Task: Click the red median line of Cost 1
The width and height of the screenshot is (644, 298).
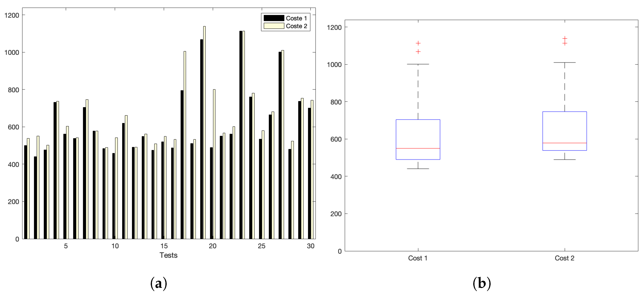Action: (418, 148)
